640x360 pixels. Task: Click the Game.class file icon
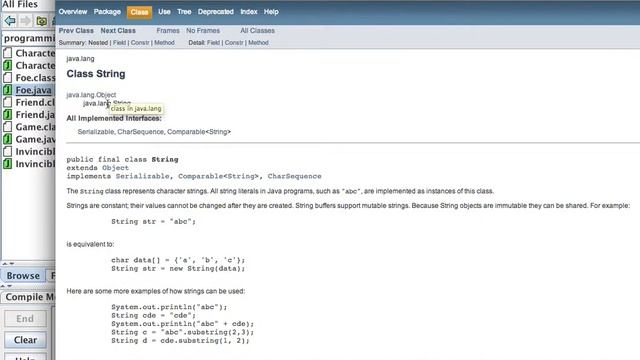click(7, 127)
